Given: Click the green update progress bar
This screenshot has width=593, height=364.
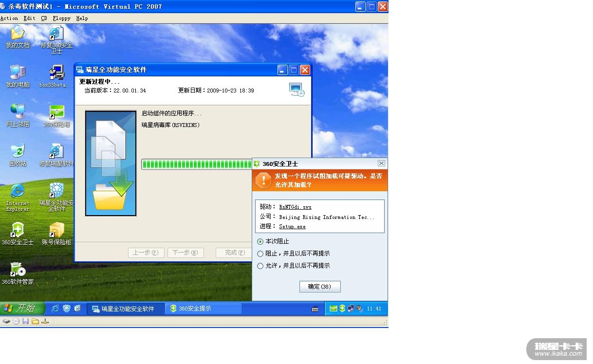Looking at the screenshot, I should [197, 164].
